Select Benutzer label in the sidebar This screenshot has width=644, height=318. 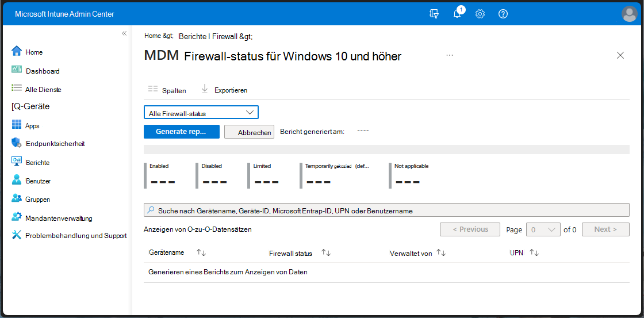coord(38,181)
